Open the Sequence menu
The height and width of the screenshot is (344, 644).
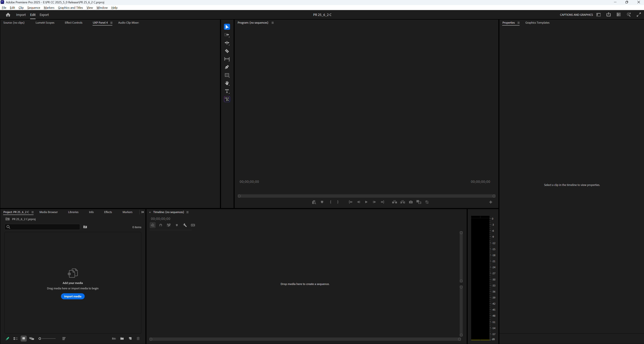click(33, 8)
